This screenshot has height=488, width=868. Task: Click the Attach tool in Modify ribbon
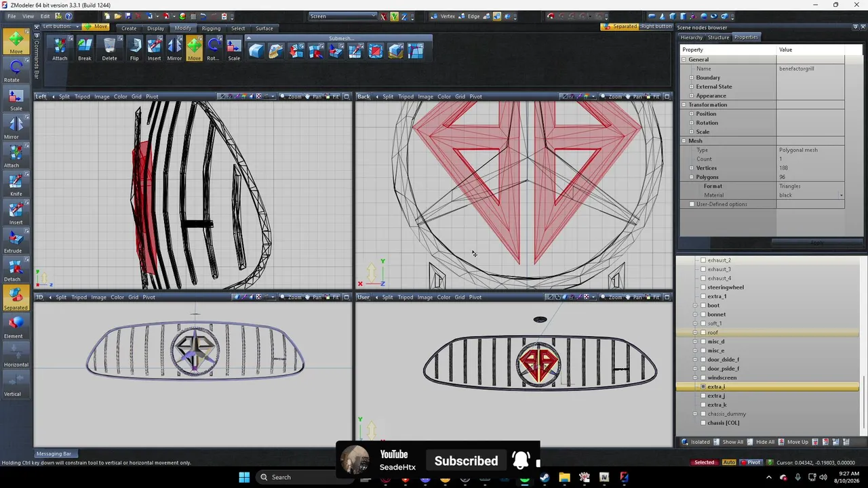pos(60,49)
